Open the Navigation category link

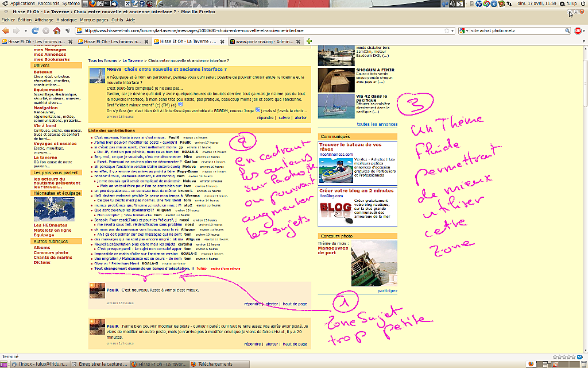click(45, 108)
